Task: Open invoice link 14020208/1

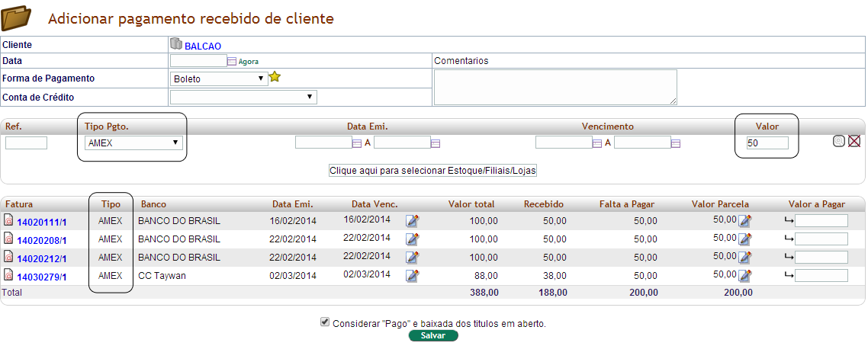Action: [42, 240]
